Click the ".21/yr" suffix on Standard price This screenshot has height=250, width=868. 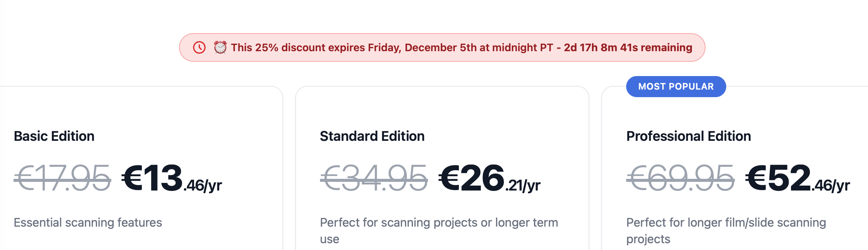(523, 186)
